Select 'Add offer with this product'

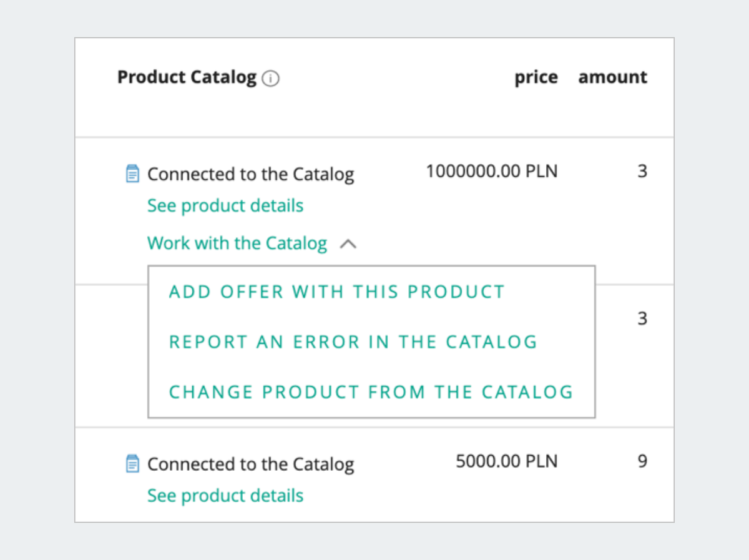(336, 292)
